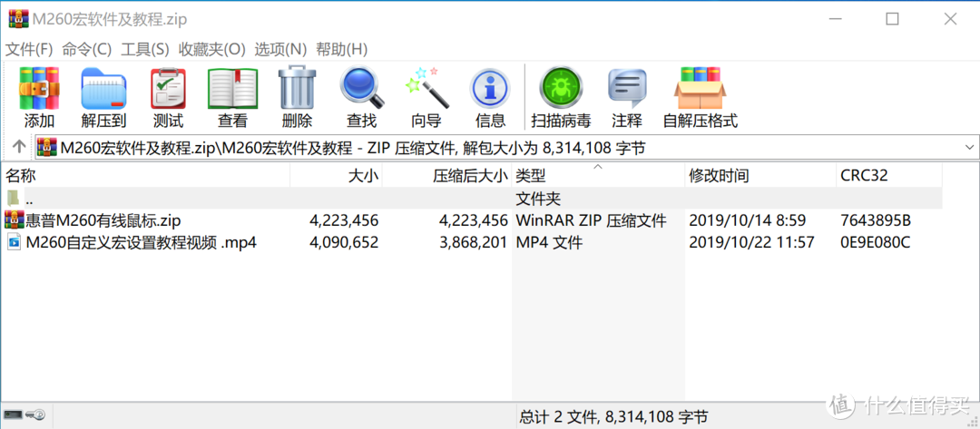Select the 惠普M260有线鼠标.zip file name
The height and width of the screenshot is (429, 980).
click(103, 219)
